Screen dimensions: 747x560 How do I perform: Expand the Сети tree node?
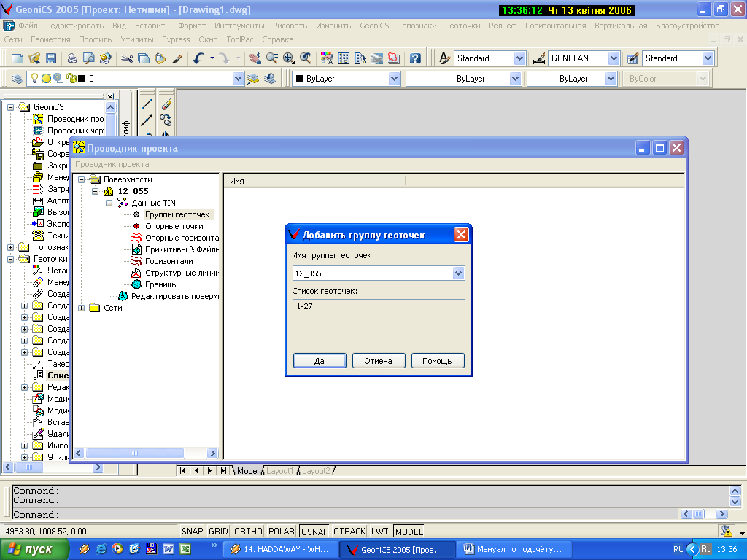pyautogui.click(x=82, y=308)
